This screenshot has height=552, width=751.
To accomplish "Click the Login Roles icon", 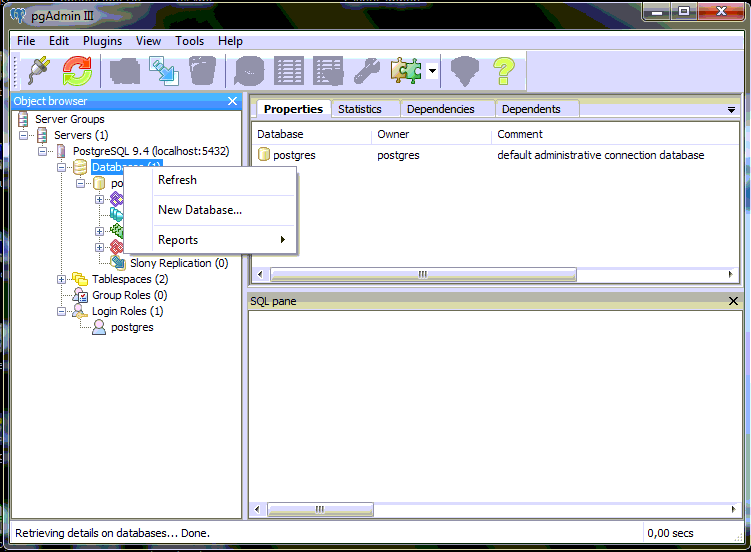I will coord(80,311).
